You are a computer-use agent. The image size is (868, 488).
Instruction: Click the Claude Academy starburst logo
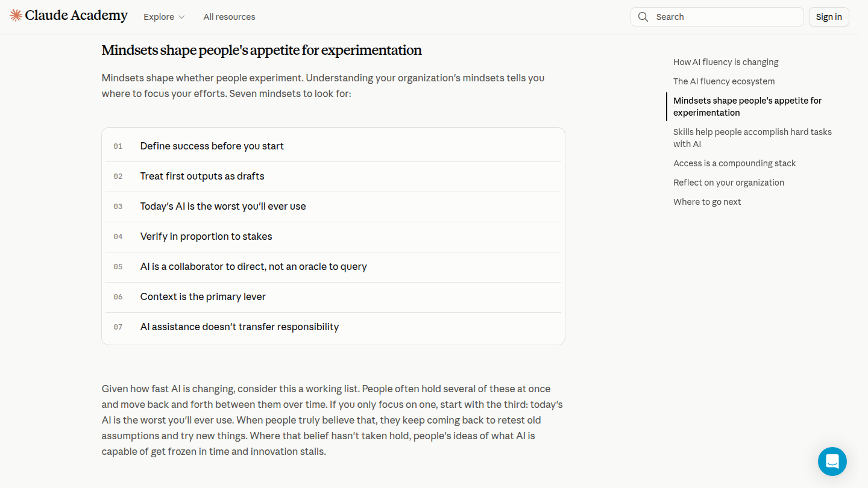(x=16, y=16)
